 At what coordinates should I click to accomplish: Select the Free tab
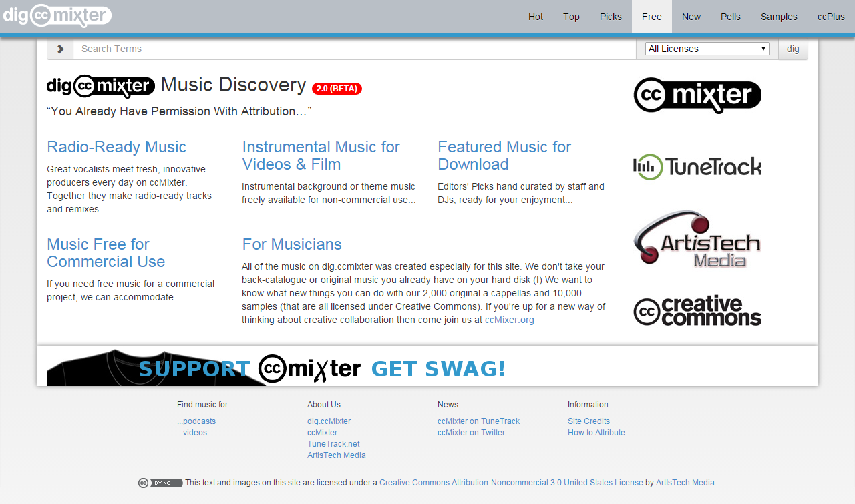click(x=652, y=17)
